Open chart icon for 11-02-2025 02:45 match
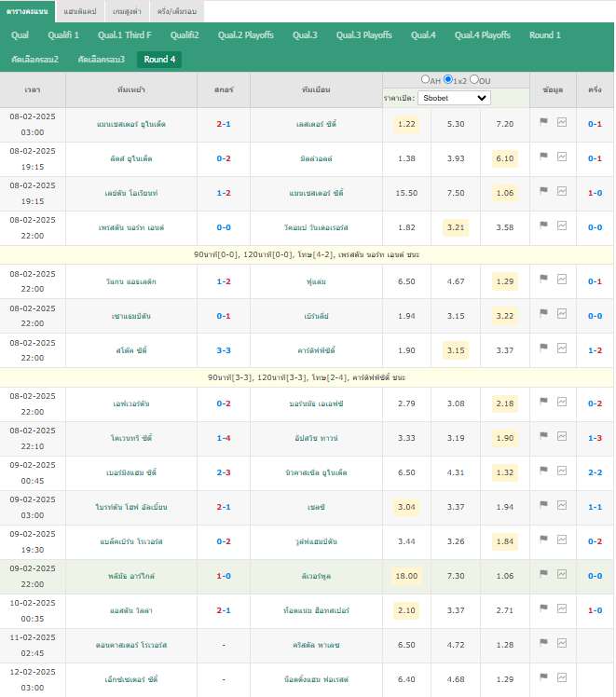616x697 pixels. coord(562,643)
